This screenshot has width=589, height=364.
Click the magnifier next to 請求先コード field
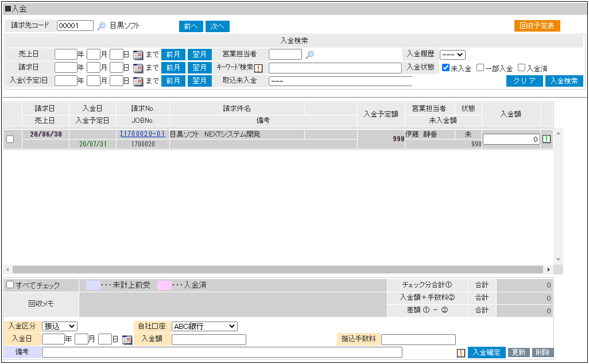click(x=102, y=26)
